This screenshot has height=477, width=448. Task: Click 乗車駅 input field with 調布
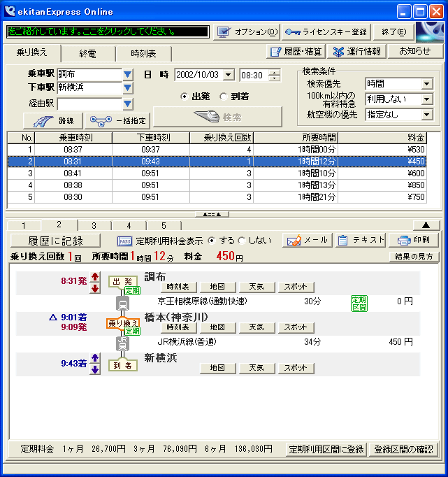tap(89, 74)
